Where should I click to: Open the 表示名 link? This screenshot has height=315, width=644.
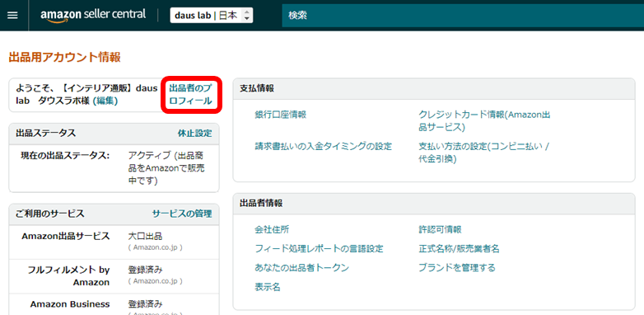(268, 287)
